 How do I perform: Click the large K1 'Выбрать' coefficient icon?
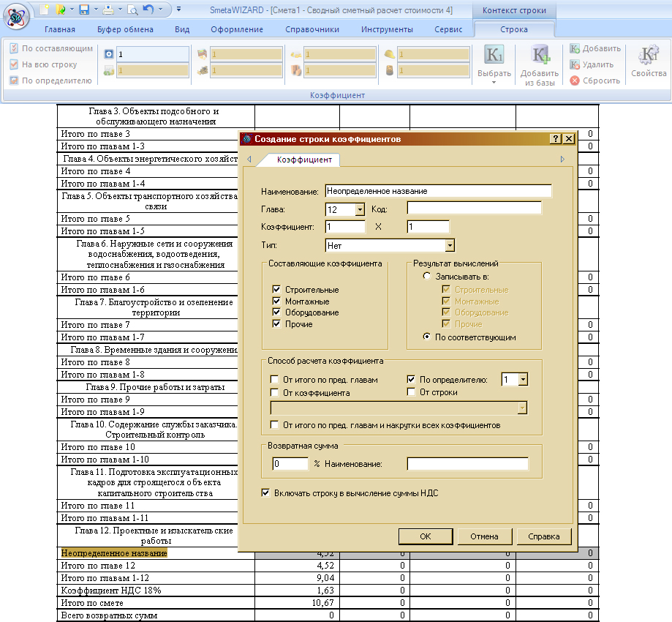pyautogui.click(x=494, y=56)
